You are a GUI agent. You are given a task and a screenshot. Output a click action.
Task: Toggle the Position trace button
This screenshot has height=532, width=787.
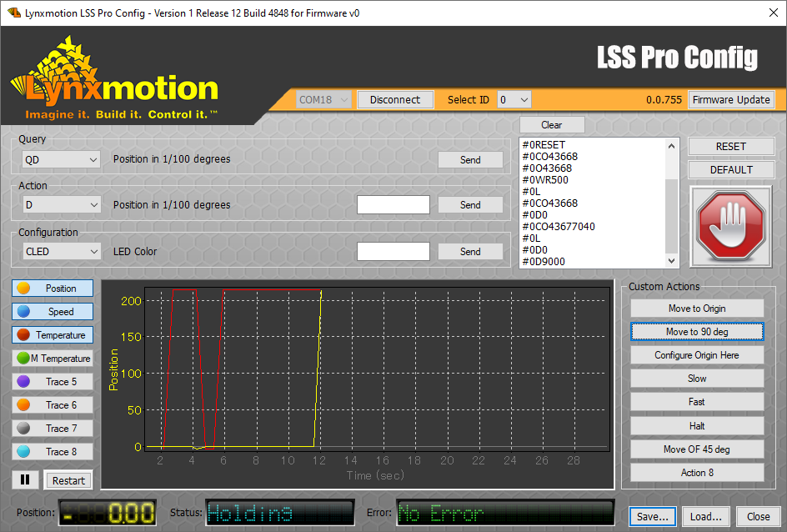point(53,288)
